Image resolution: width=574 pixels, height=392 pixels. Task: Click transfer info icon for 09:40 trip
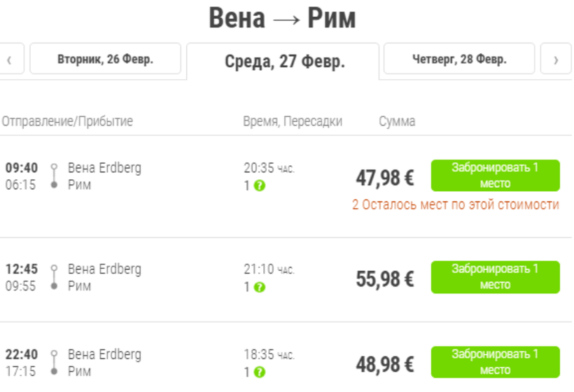coord(260,186)
